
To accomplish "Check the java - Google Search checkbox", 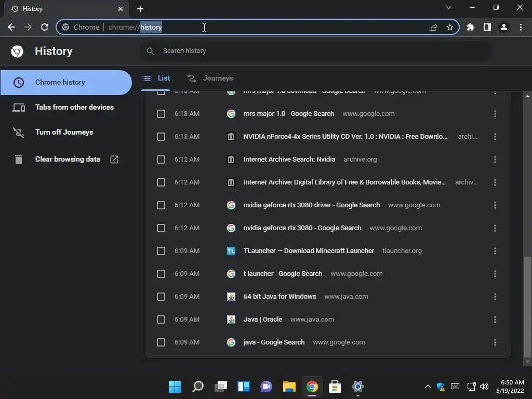I will coord(161,342).
